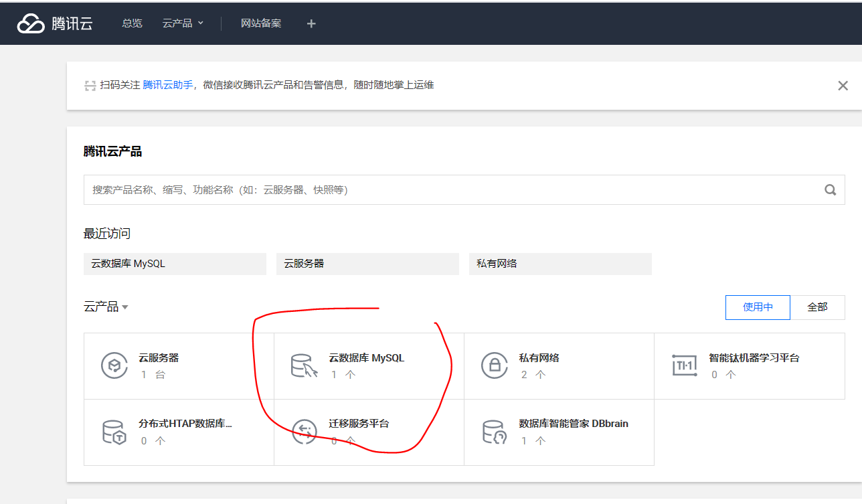This screenshot has height=504, width=862.
Task: Open recent 云服务器 shortcut
Action: (367, 264)
